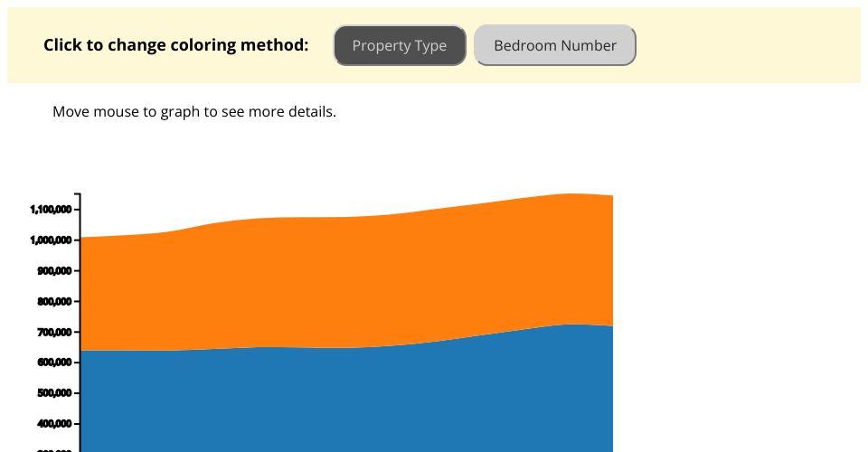The width and height of the screenshot is (868, 452).
Task: Click the 1,100,000 y-axis label
Action: [52, 210]
